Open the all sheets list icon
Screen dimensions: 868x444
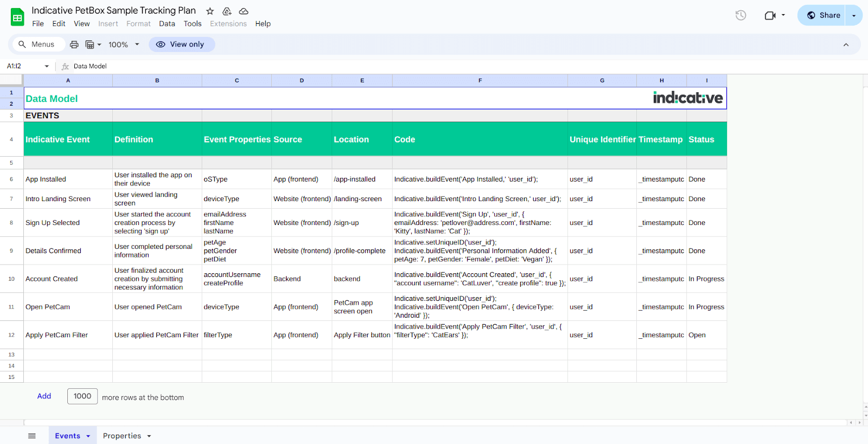pos(32,436)
